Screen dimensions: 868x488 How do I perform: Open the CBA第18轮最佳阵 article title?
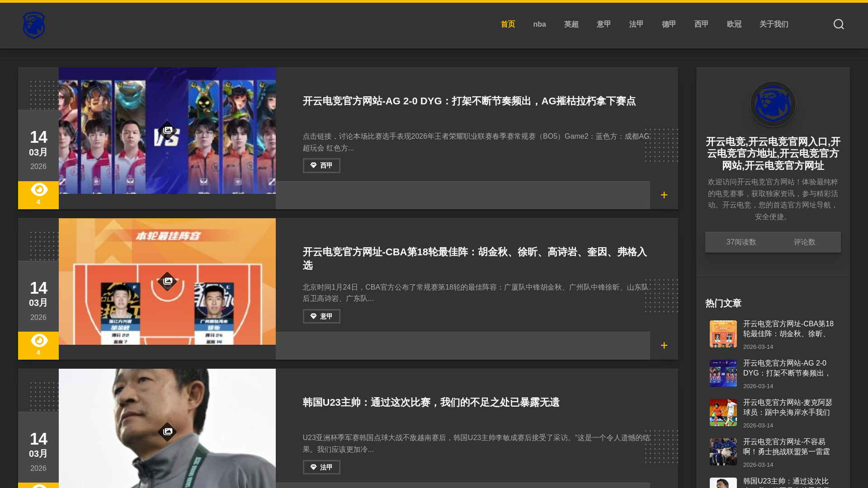475,258
